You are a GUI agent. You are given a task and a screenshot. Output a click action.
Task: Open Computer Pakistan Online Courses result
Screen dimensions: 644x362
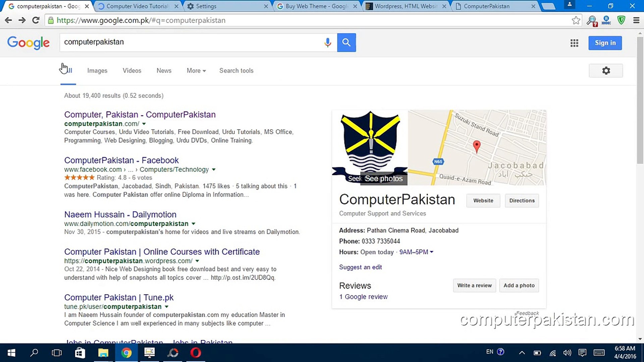pos(162,252)
